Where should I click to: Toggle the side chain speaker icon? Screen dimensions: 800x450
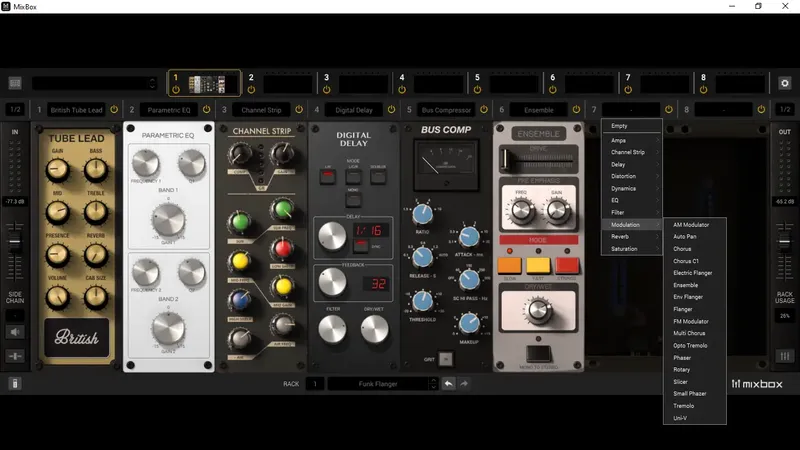pos(15,332)
